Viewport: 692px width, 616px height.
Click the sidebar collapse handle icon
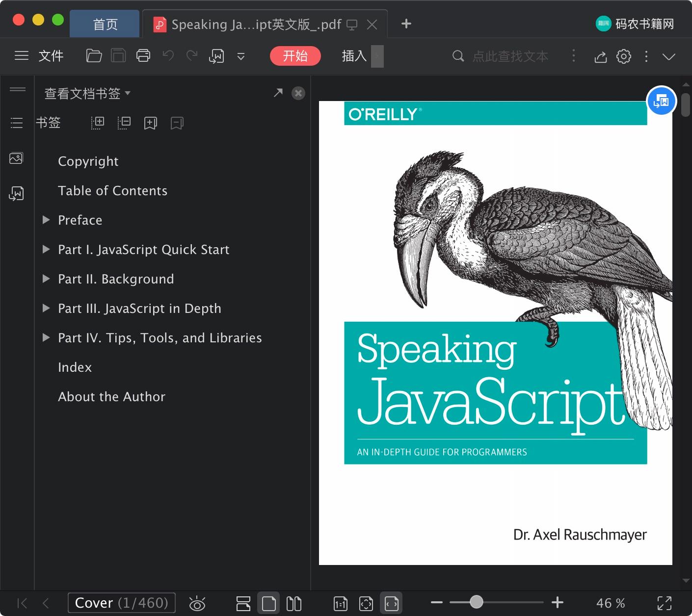tap(18, 89)
